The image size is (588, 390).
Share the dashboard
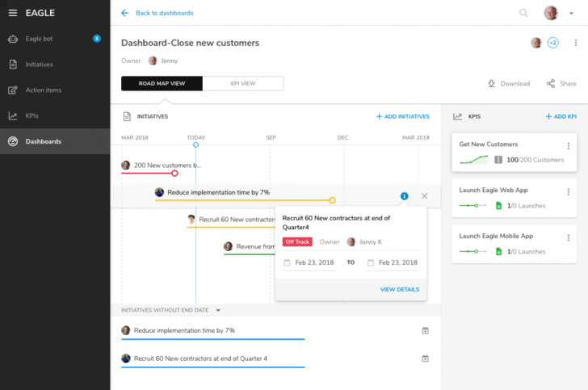pos(561,84)
